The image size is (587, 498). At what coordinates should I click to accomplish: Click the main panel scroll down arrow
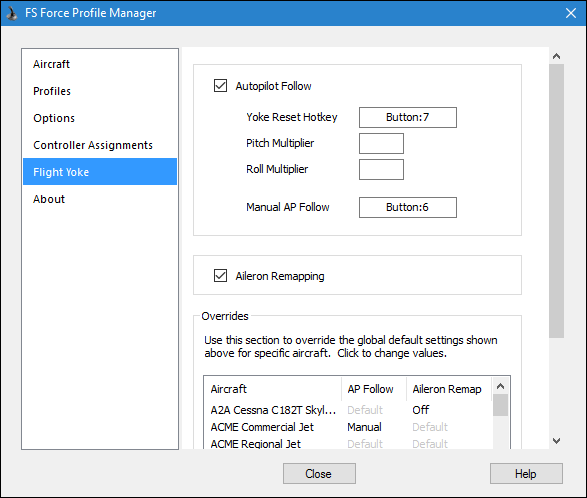[x=556, y=441]
